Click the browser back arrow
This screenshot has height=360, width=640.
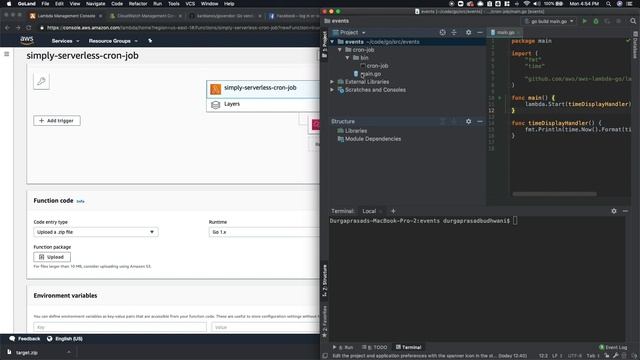[7, 27]
